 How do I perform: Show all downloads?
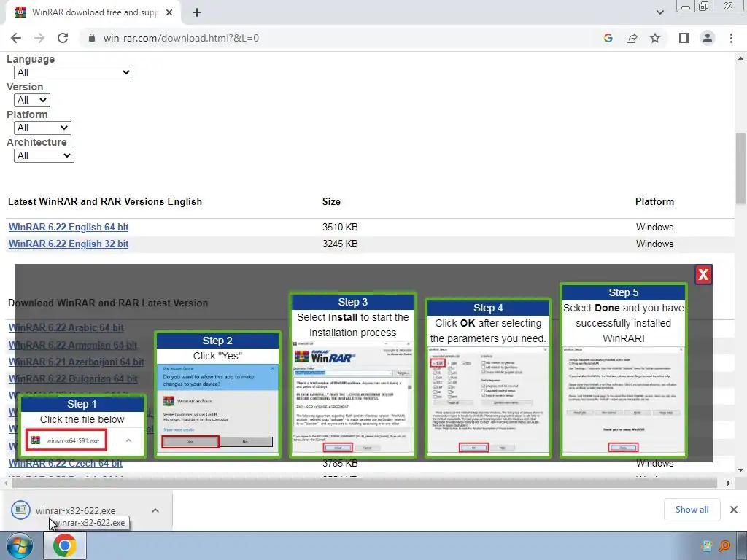[x=692, y=510]
